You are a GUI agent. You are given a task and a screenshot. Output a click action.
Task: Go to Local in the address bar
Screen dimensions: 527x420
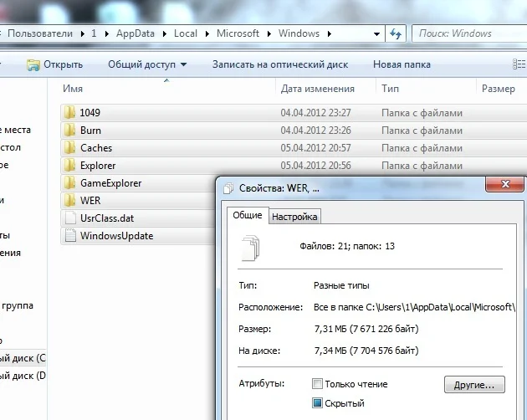click(186, 33)
